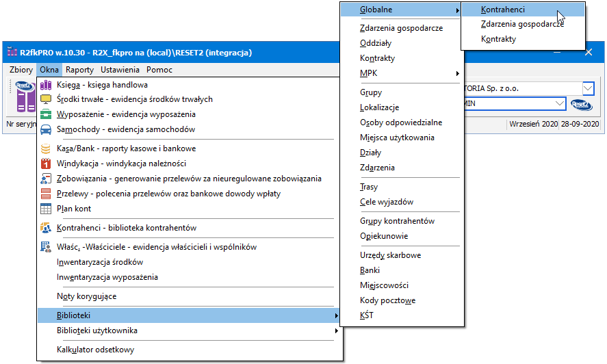Click the Windykacja calendar icon
The height and width of the screenshot is (364, 607).
(46, 164)
